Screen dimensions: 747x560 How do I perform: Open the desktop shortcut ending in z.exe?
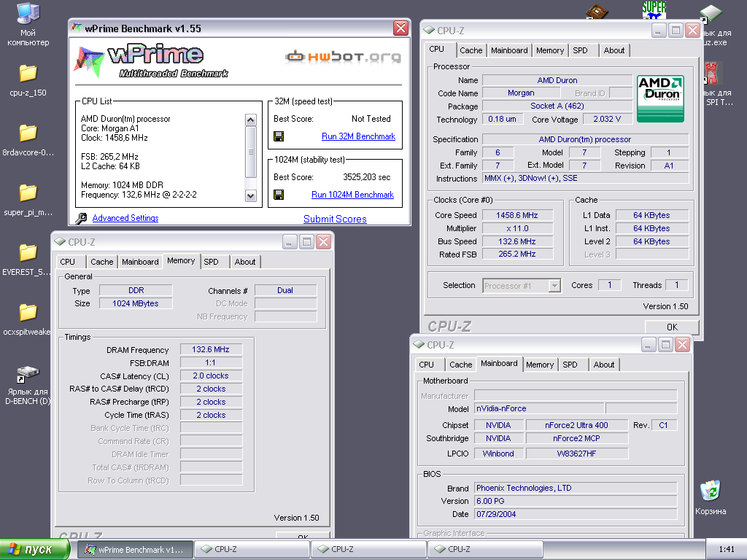click(711, 13)
